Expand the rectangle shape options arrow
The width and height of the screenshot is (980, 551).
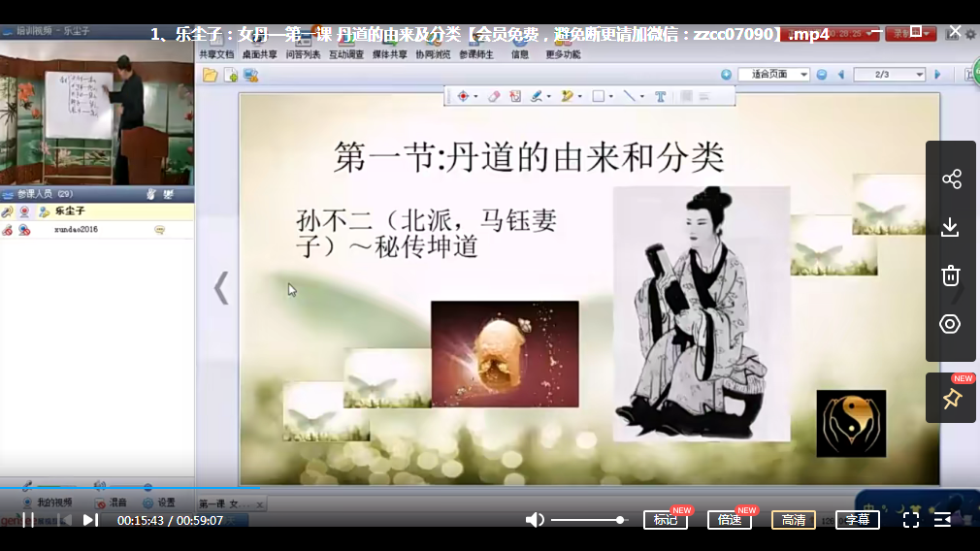click(610, 97)
